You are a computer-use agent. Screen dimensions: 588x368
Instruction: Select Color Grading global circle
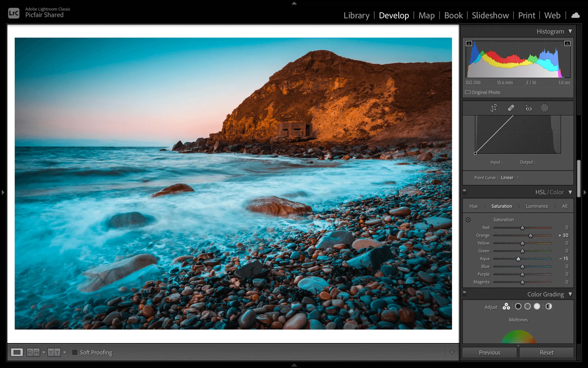click(x=549, y=306)
